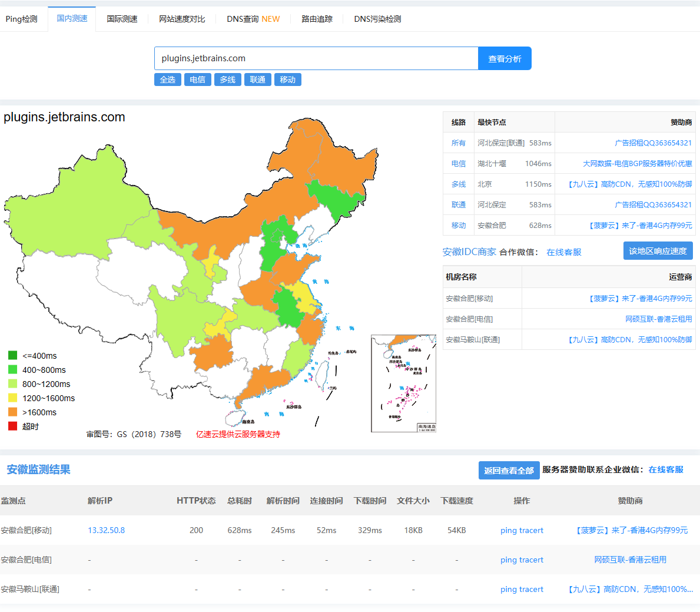
Task: Click the 总耗时 column header
Action: (239, 501)
